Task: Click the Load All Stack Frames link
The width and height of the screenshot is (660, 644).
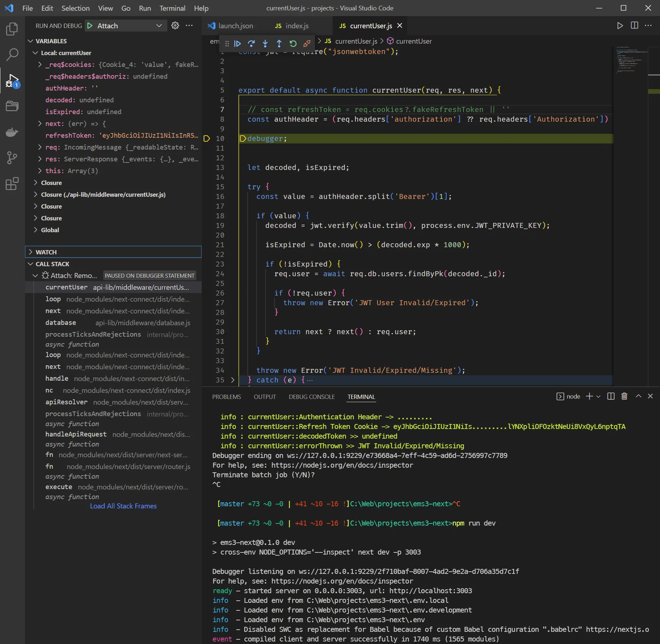Action: [x=123, y=506]
